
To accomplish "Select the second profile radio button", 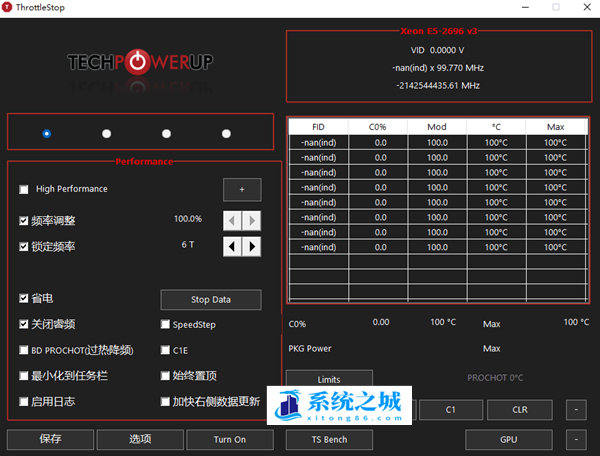I will pos(107,134).
